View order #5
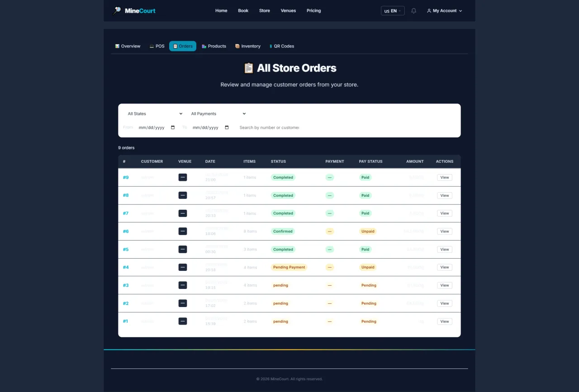 445,249
